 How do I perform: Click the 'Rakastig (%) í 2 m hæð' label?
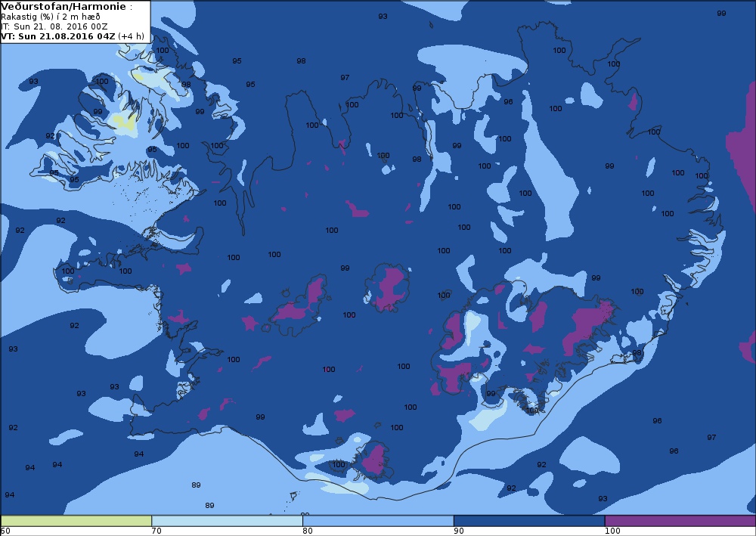click(51, 17)
